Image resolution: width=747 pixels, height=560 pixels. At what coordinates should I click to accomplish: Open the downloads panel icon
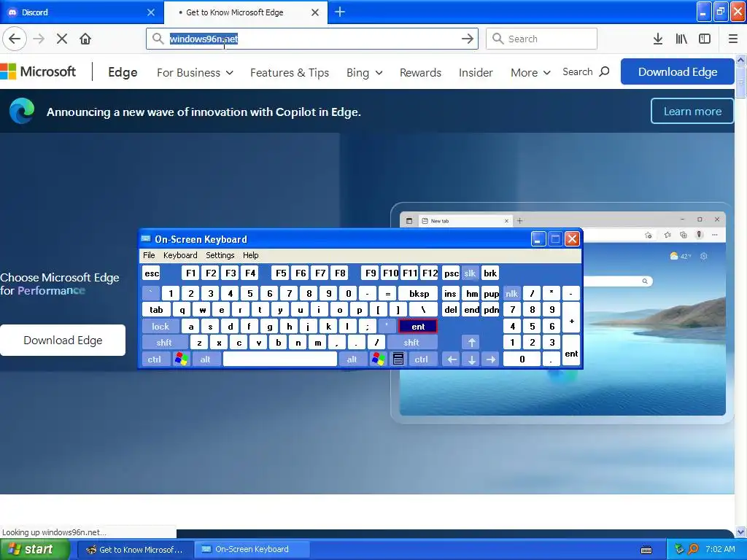pyautogui.click(x=658, y=39)
